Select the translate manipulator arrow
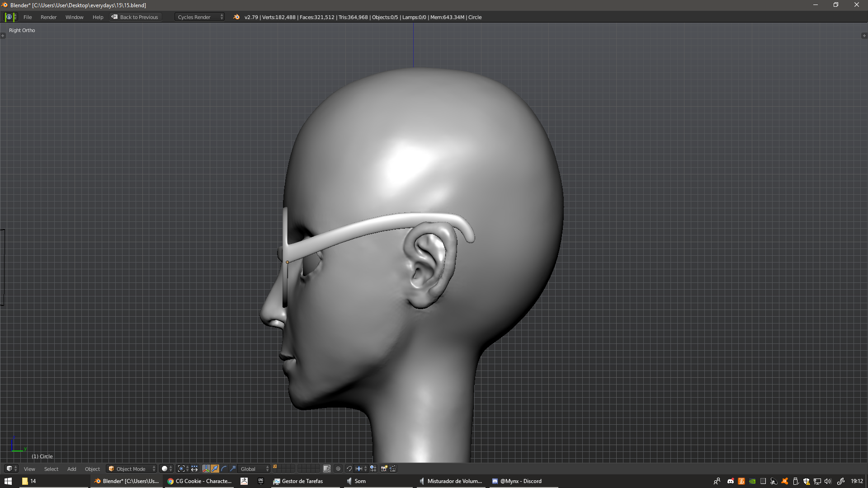This screenshot has height=488, width=868. point(215,469)
